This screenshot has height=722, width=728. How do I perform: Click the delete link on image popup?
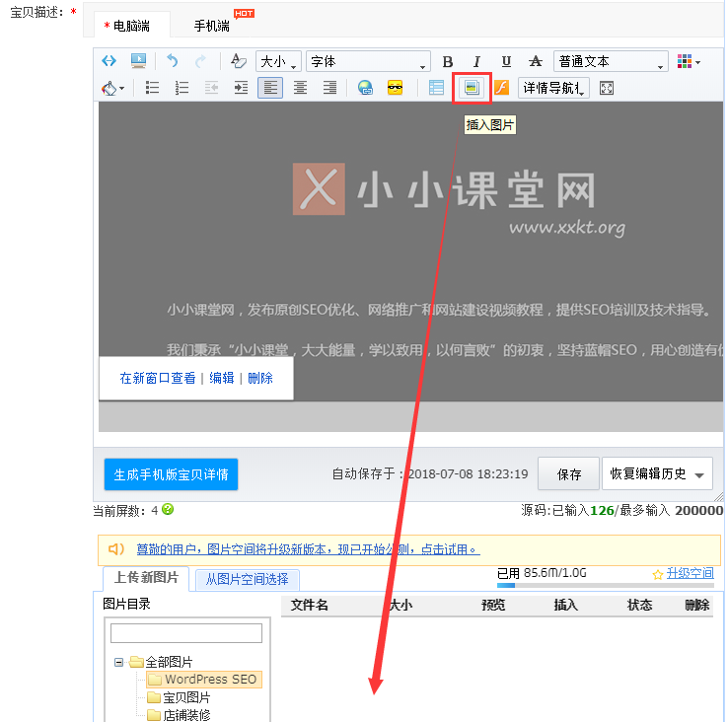tap(260, 378)
